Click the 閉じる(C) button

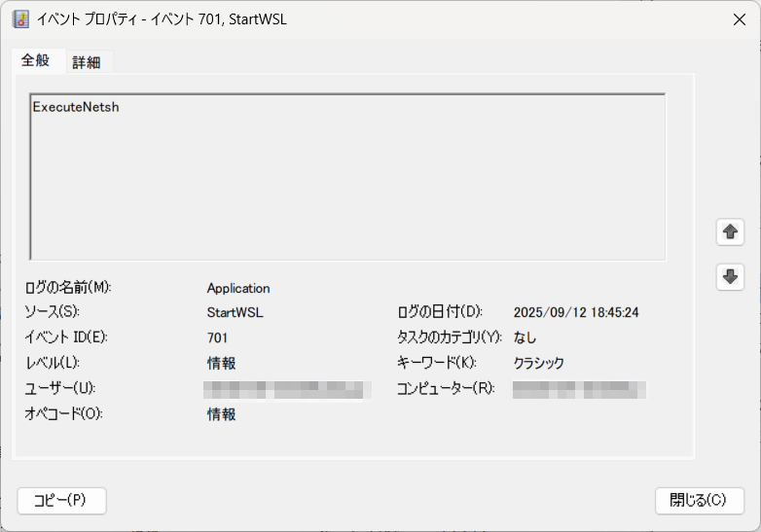pos(699,500)
